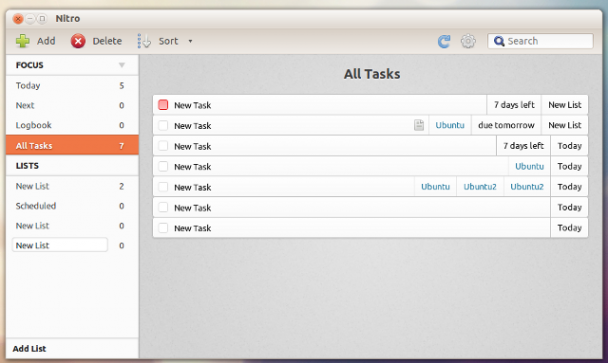Viewport: 608px width, 363px height.
Task: Click the New List rename text field
Action: (x=60, y=245)
